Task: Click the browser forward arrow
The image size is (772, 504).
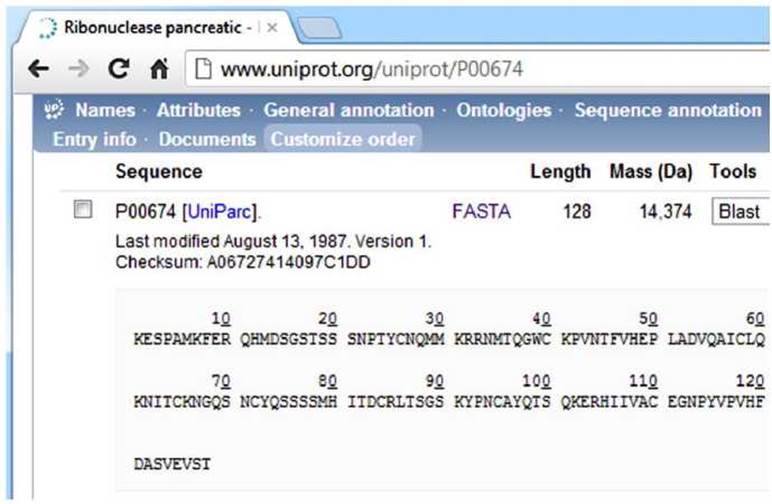Action: coord(79,69)
